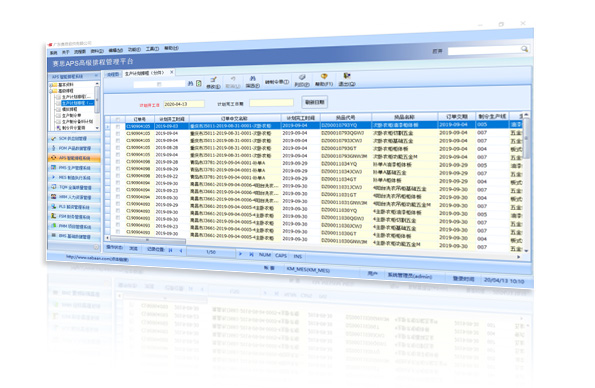Click the 修改 (modify) toolbar icon
This screenshot has width=595, height=388.
pyautogui.click(x=213, y=83)
